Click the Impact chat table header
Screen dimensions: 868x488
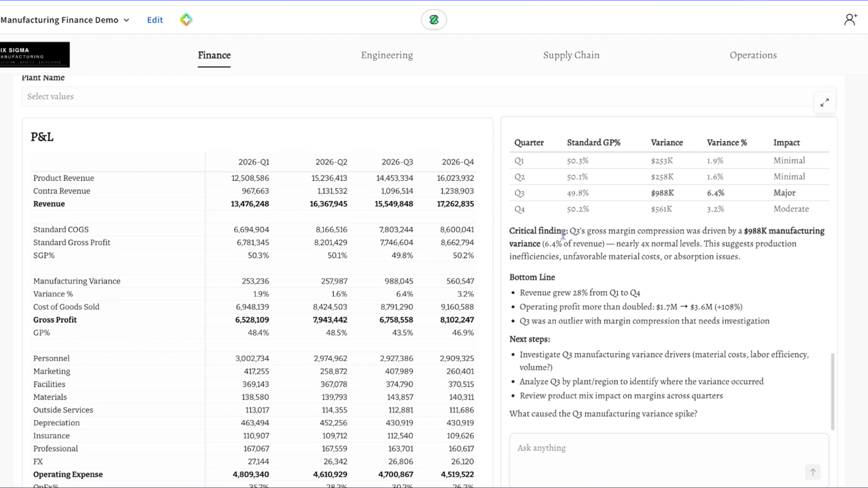[786, 143]
